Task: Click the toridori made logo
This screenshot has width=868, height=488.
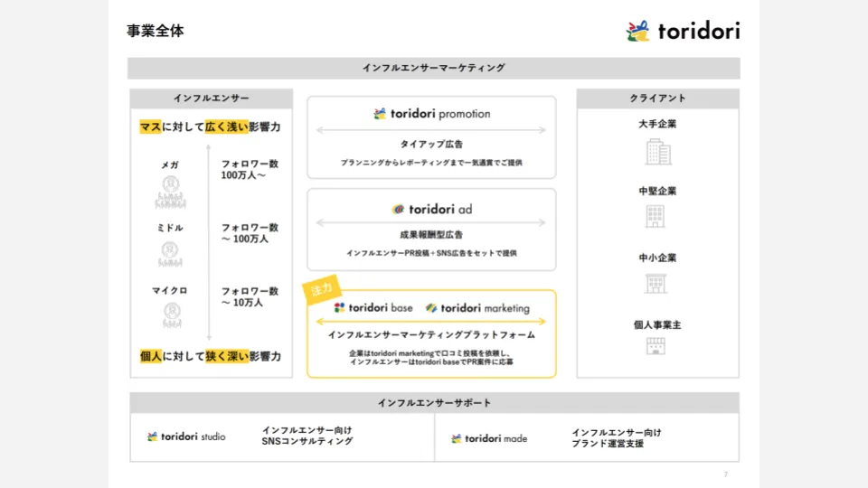Action: 489,438
